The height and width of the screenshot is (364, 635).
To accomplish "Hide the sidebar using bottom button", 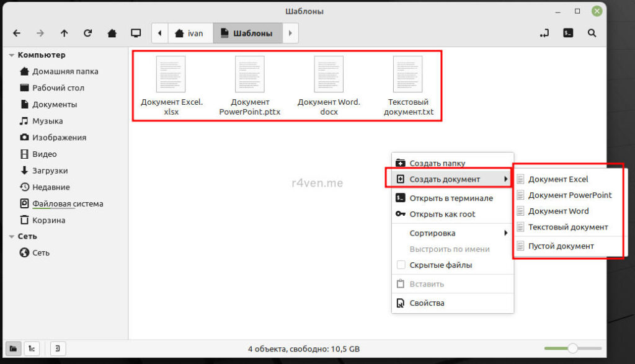I will pos(56,348).
